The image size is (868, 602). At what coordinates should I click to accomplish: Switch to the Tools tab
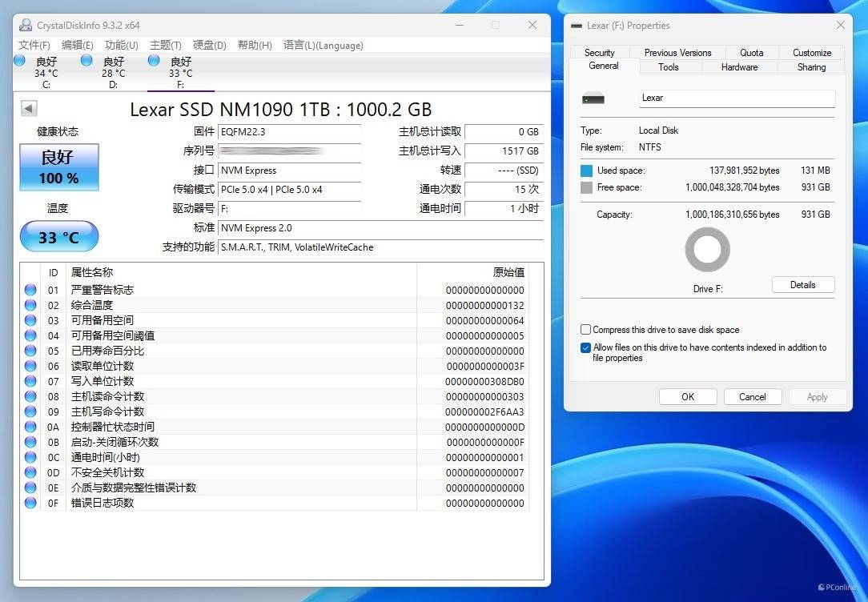[x=668, y=67]
